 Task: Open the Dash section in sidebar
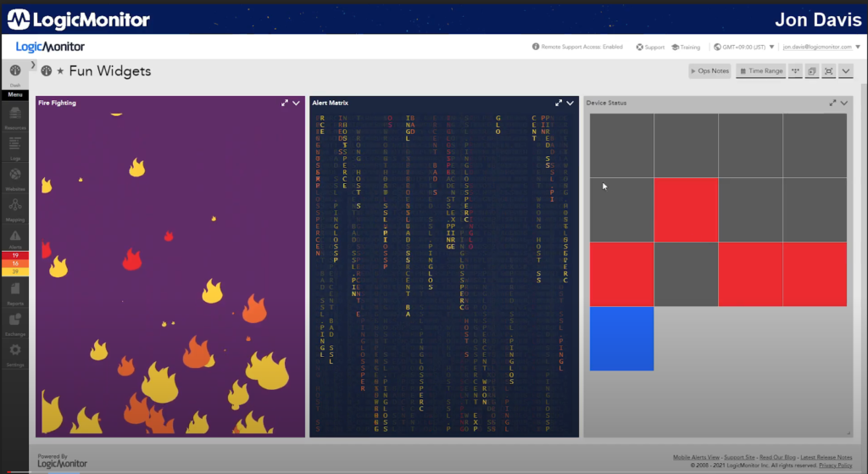[15, 75]
